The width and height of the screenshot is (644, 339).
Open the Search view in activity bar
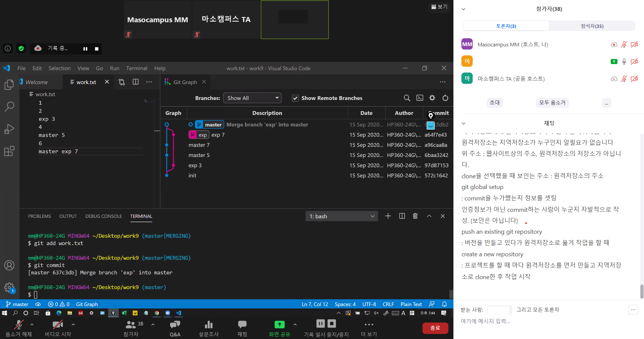pyautogui.click(x=9, y=107)
